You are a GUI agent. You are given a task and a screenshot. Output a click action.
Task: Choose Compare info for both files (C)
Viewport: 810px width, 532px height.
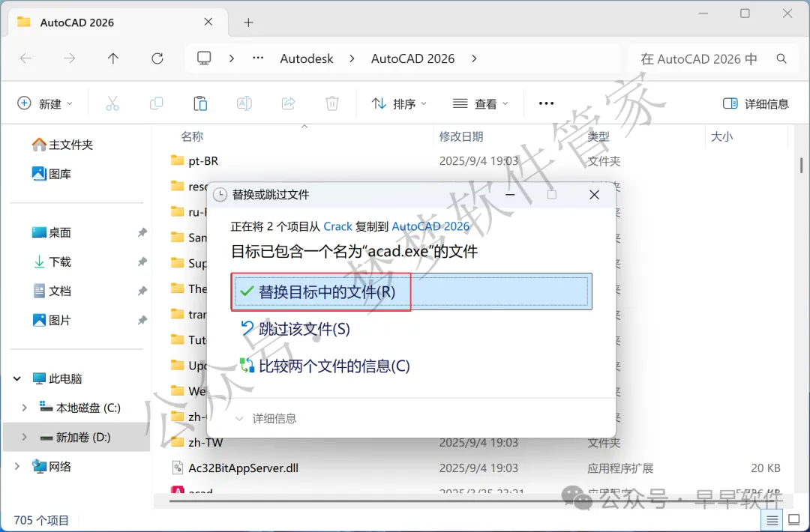pyautogui.click(x=325, y=366)
